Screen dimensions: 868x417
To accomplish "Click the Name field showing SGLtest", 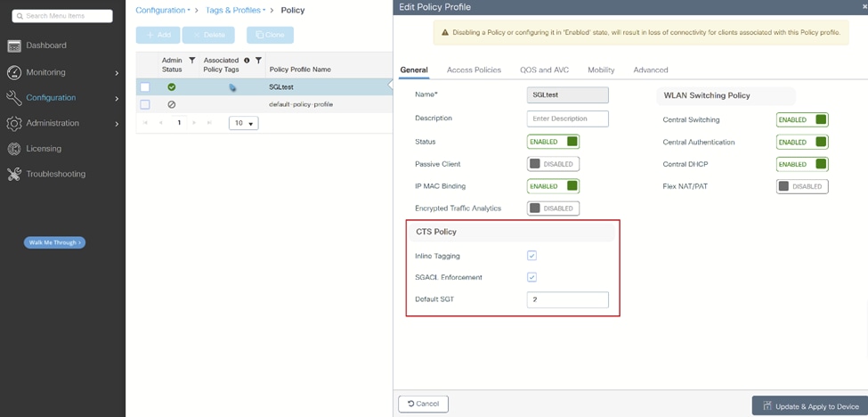I will tap(567, 94).
